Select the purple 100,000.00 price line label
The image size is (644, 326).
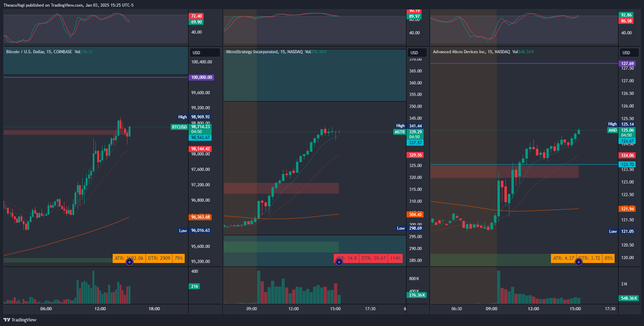202,77
